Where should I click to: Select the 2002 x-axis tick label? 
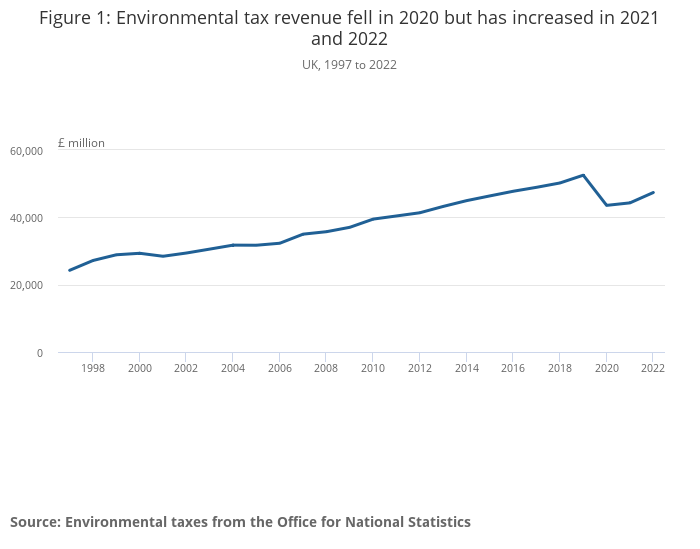pos(186,368)
